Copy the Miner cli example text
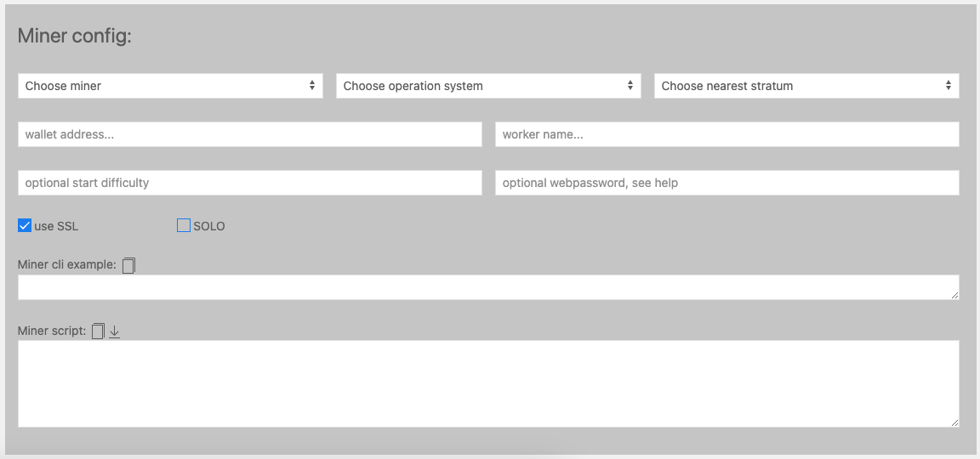980x459 pixels. tap(128, 265)
